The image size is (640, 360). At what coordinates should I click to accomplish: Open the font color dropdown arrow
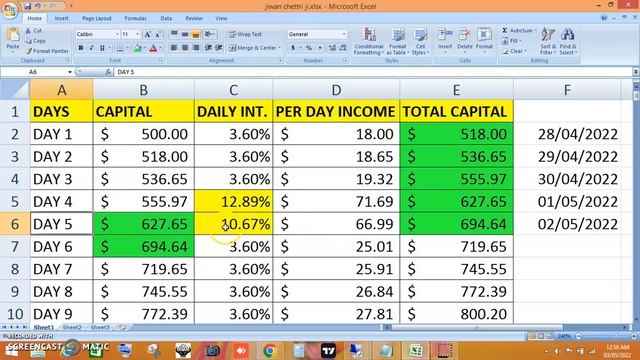[160, 48]
